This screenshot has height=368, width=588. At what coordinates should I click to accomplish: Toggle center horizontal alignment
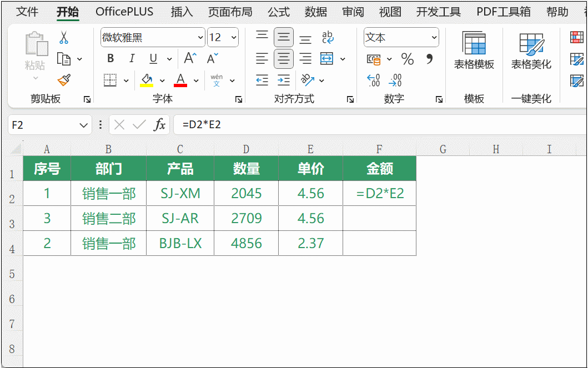pyautogui.click(x=284, y=59)
